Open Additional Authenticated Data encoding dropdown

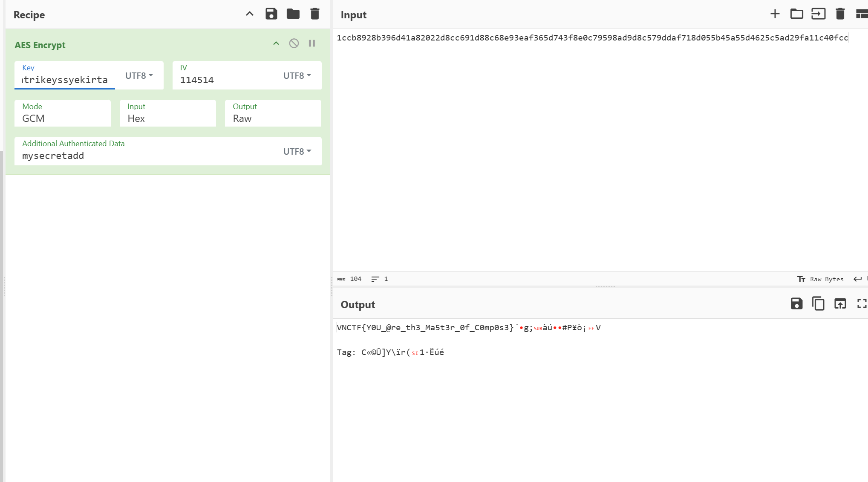click(x=297, y=151)
